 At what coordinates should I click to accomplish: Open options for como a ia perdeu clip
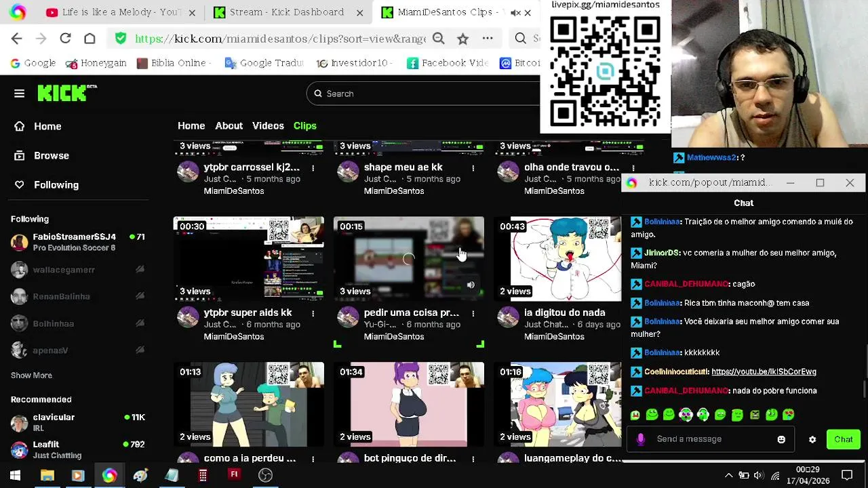pyautogui.click(x=313, y=459)
